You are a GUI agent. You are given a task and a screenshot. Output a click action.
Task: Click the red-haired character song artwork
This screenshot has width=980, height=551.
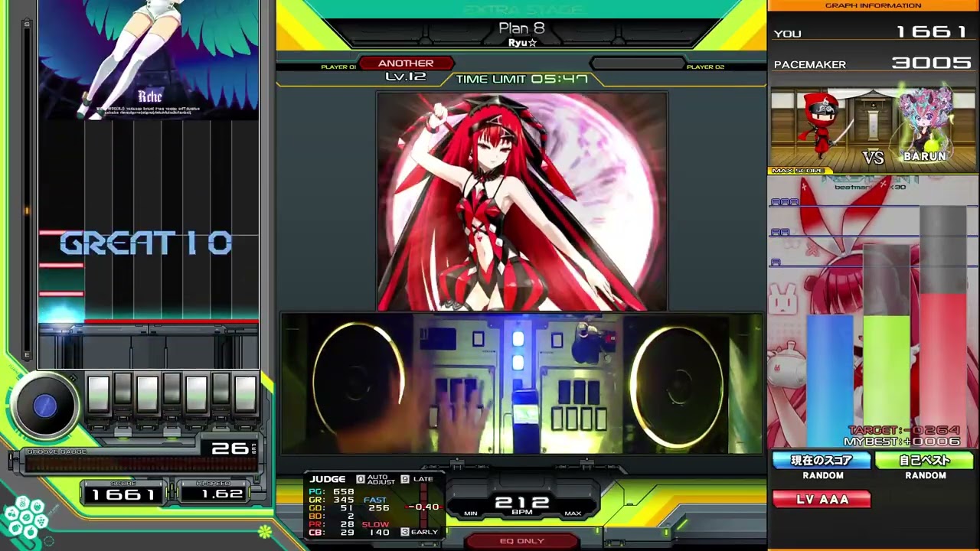522,201
